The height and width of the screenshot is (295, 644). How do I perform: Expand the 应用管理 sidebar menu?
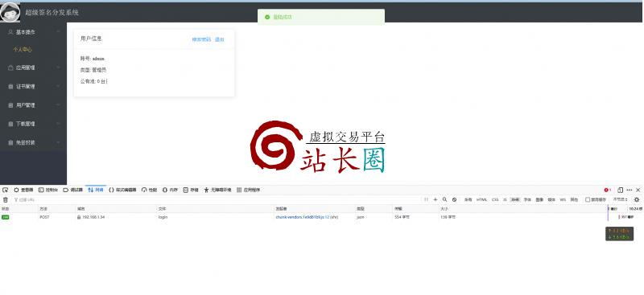click(x=33, y=68)
